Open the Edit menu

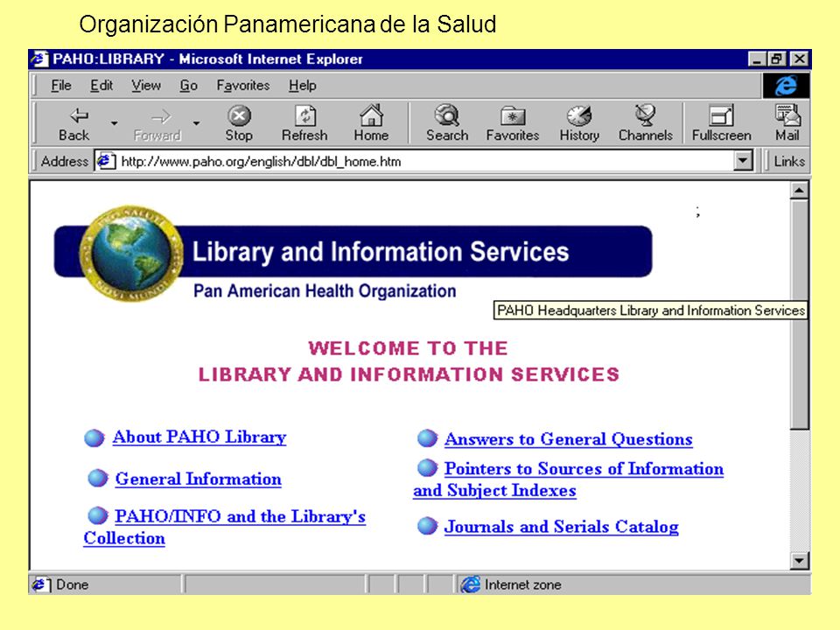101,86
